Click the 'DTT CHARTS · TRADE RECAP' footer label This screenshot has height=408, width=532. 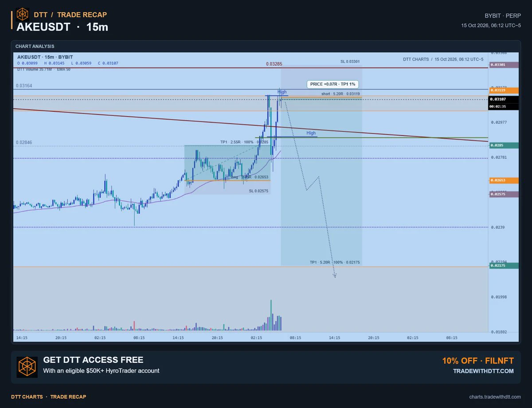click(49, 396)
